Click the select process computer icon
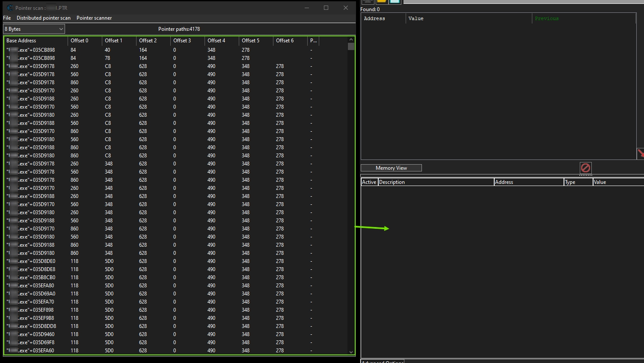The height and width of the screenshot is (363, 644). 368,2
